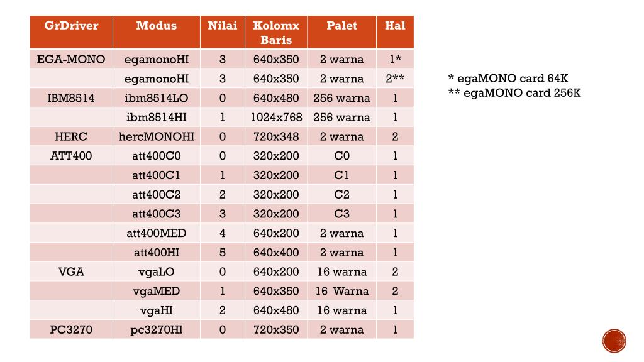Click the 720x348 resolution cell
This screenshot has width=644, height=362.
pyautogui.click(x=276, y=136)
